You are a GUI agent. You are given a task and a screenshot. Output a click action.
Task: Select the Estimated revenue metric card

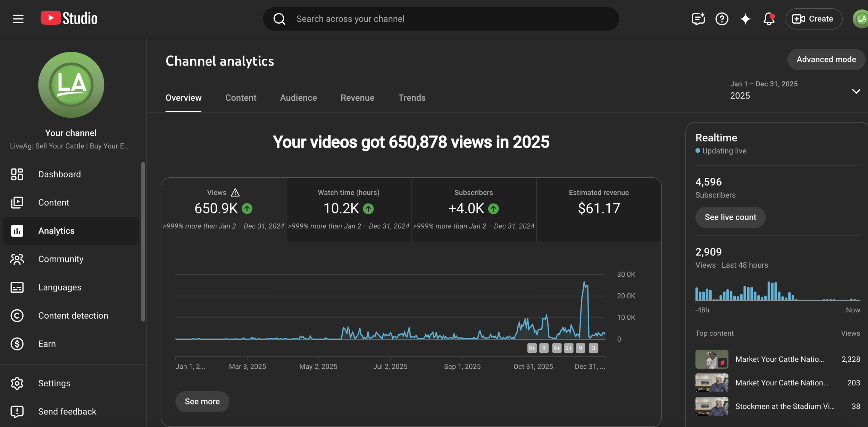(x=599, y=209)
